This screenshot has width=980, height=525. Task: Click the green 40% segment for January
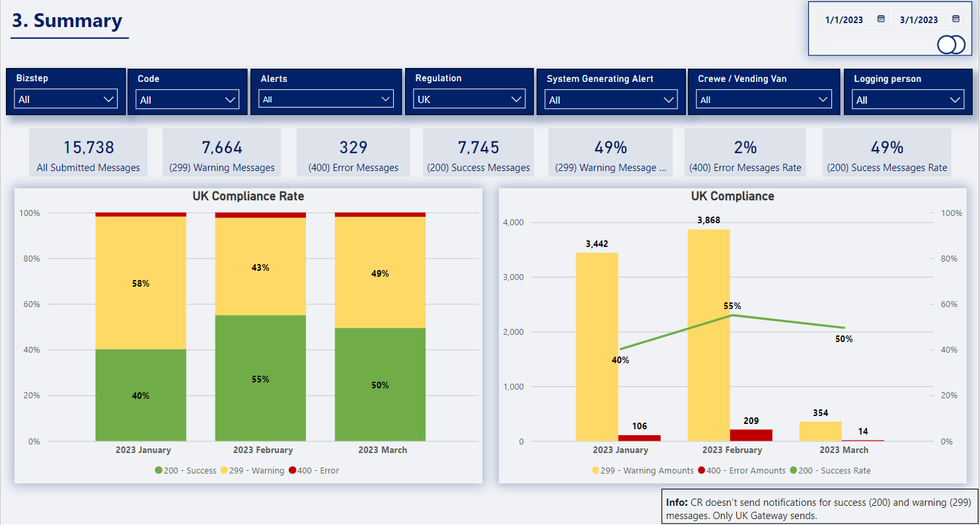141,395
